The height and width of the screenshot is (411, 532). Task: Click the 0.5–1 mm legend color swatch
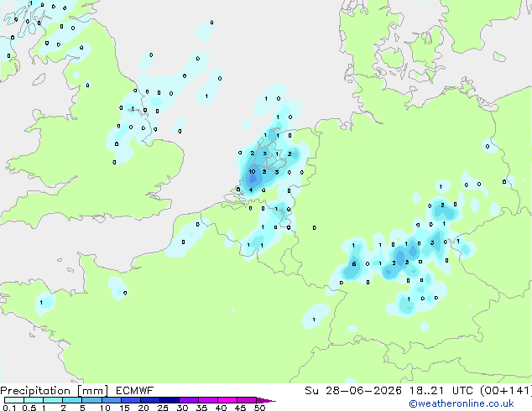coord(34,400)
